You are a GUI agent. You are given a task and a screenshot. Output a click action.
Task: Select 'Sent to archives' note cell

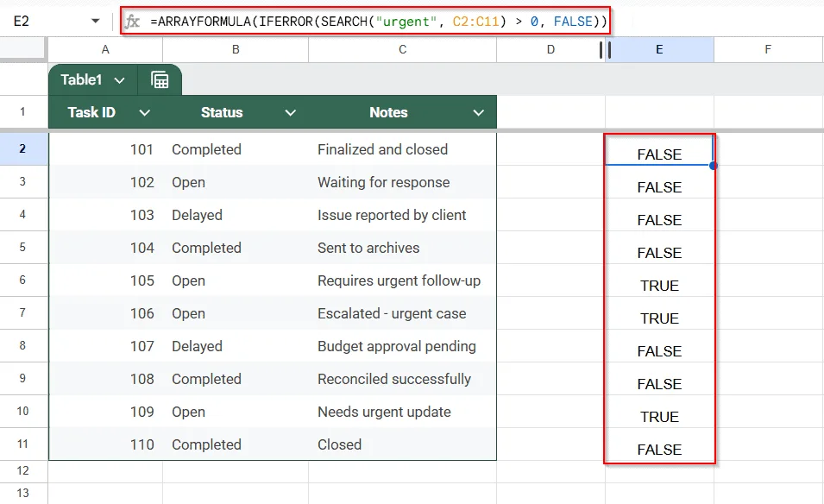coord(403,248)
